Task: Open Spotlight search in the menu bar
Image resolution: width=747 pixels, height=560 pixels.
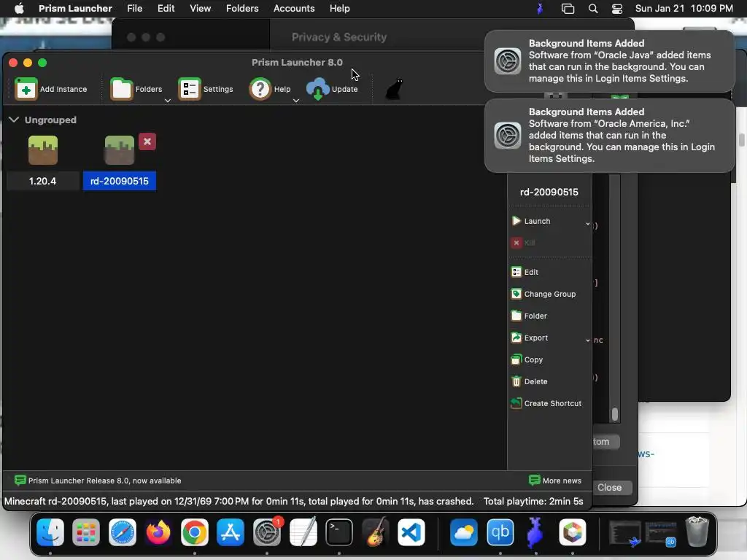Action: point(592,9)
